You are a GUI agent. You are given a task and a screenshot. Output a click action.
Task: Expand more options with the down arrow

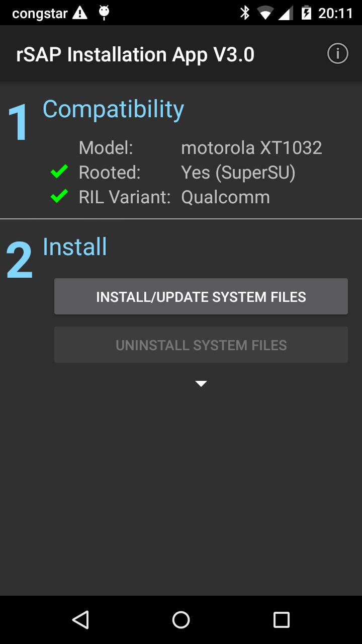(x=201, y=384)
